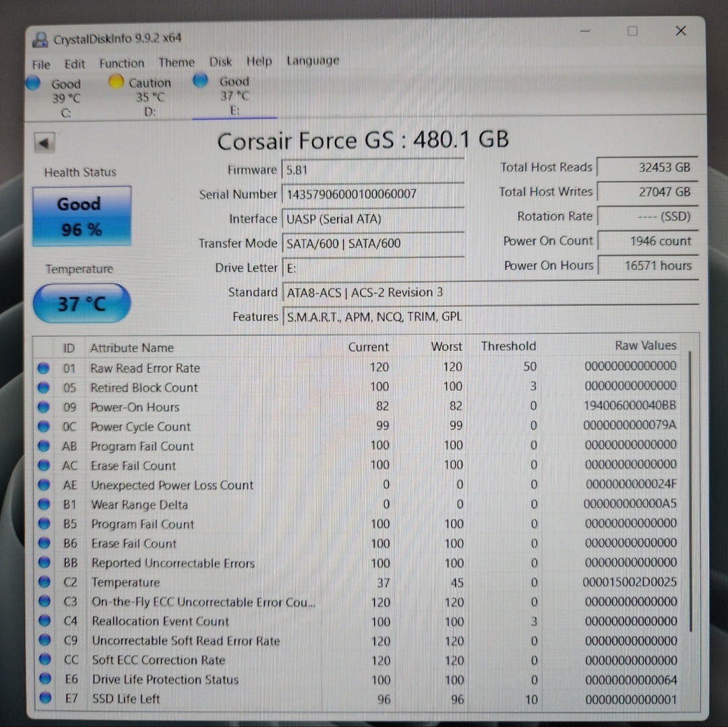Click the 37 °C temperature button
This screenshot has width=728, height=727.
[x=82, y=303]
